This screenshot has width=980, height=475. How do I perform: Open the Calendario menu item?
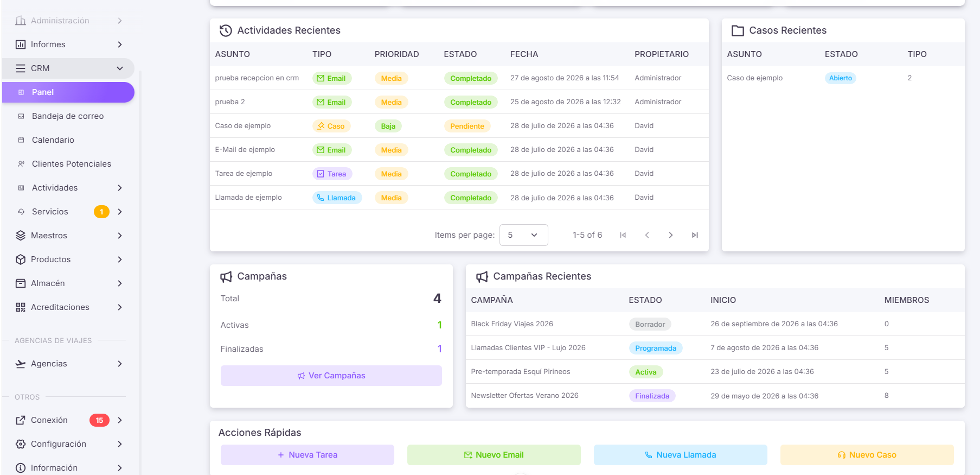pos(68,140)
